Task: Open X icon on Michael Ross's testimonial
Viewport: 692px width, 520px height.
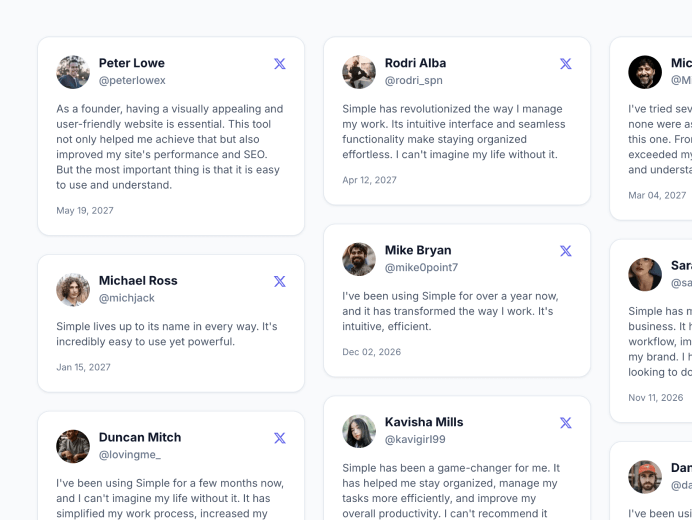Action: [x=280, y=282]
